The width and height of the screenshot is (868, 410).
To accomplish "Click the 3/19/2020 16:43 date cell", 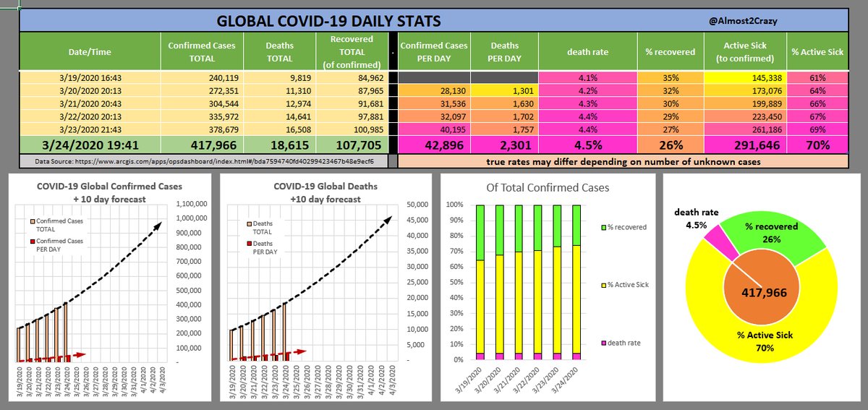I will (x=90, y=78).
